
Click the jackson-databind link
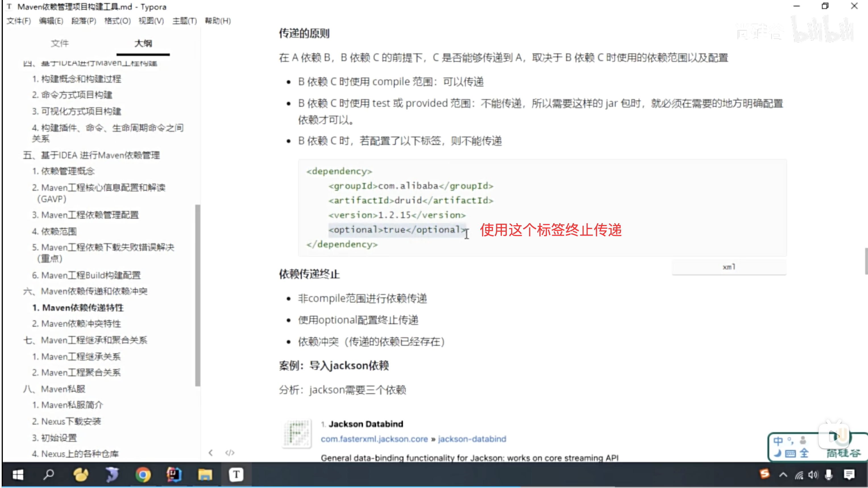tap(472, 439)
